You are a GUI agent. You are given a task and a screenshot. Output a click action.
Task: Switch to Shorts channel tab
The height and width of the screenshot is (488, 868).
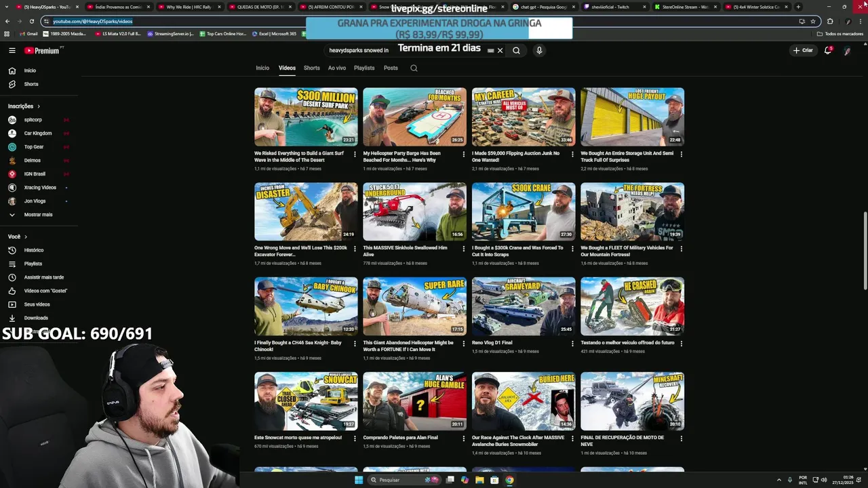[312, 68]
